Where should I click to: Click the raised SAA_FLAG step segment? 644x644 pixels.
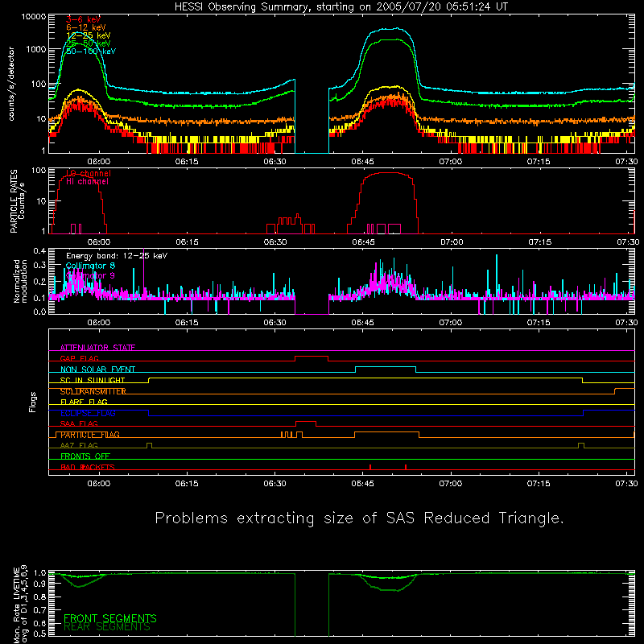point(306,422)
